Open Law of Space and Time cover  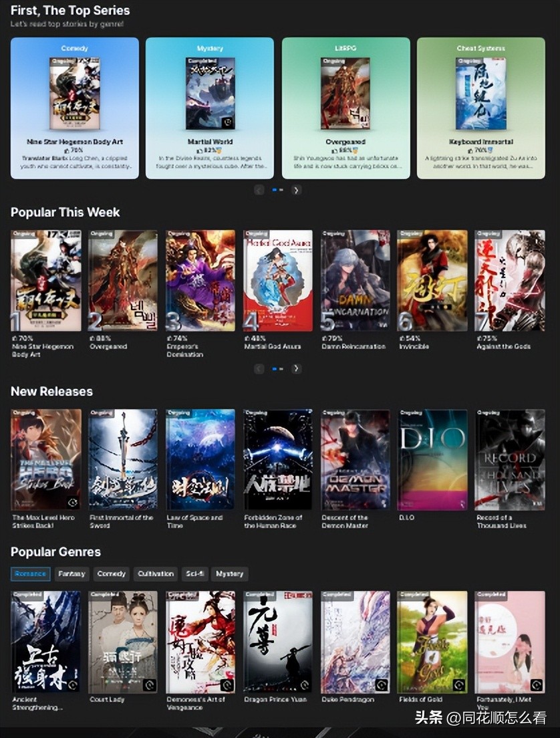[x=200, y=460]
